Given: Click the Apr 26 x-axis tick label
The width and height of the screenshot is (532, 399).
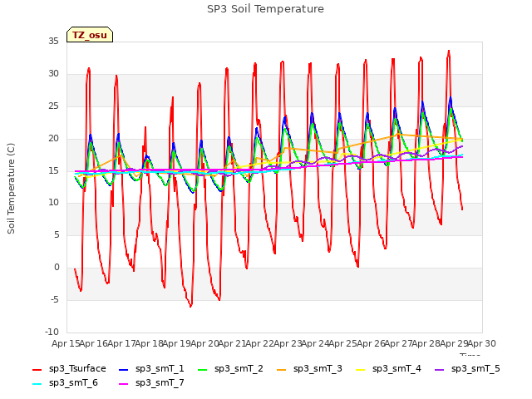Looking at the screenshot, I should coord(371,343).
